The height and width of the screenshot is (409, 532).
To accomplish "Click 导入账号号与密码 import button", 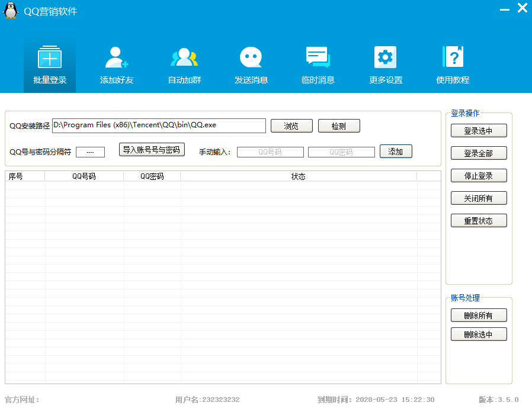I will [151, 150].
